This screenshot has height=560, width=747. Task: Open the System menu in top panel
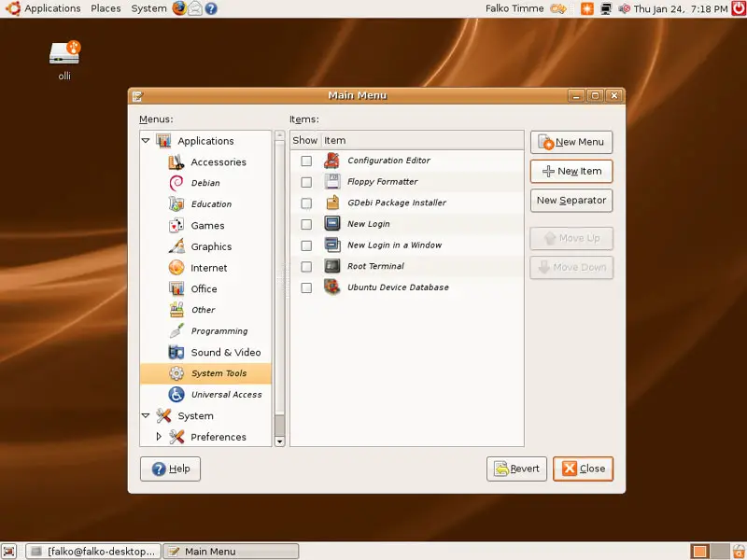click(148, 8)
